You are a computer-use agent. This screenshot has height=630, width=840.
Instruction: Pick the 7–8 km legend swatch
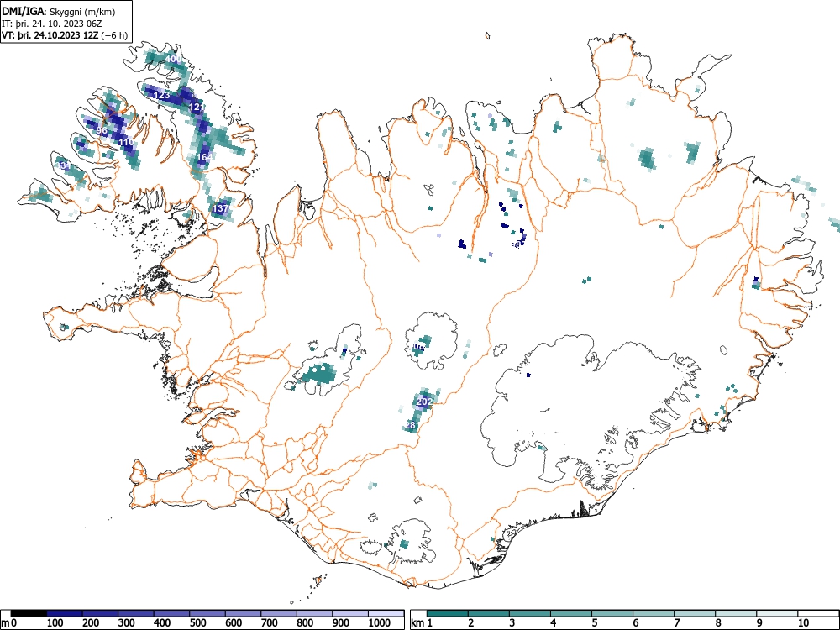click(695, 613)
